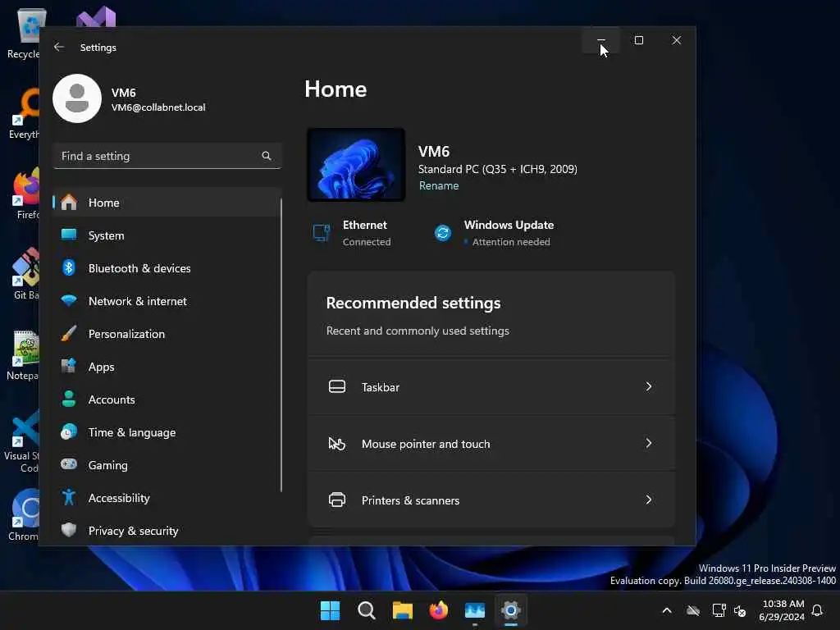840x630 pixels.
Task: Click the Printers & scanners printer icon
Action: click(337, 500)
